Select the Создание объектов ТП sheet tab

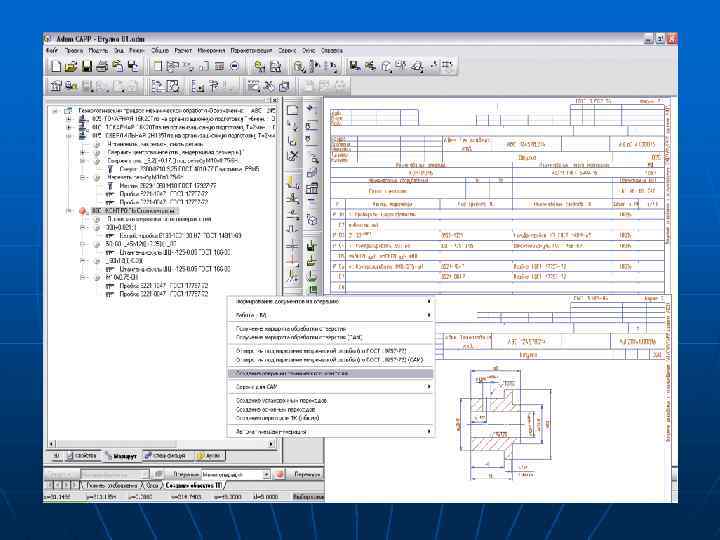[194, 485]
